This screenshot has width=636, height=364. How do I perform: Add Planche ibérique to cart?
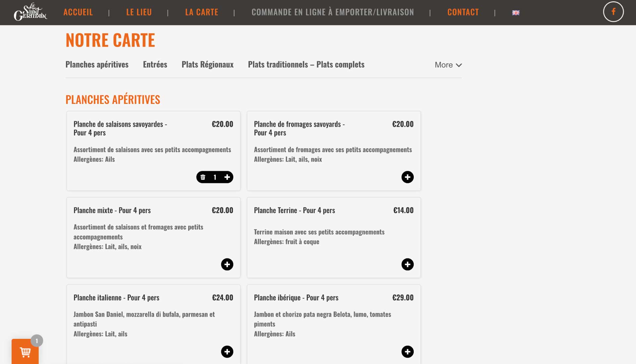coord(407,352)
